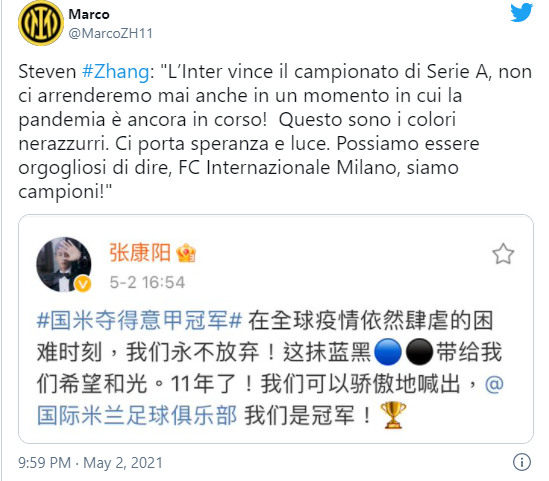The height and width of the screenshot is (481, 549).
Task: Click the 张康阳 username
Action: click(x=140, y=252)
